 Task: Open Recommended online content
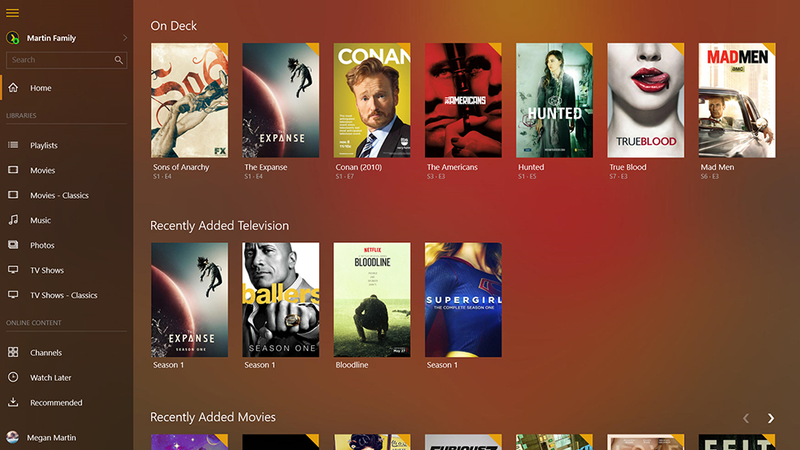click(x=56, y=403)
